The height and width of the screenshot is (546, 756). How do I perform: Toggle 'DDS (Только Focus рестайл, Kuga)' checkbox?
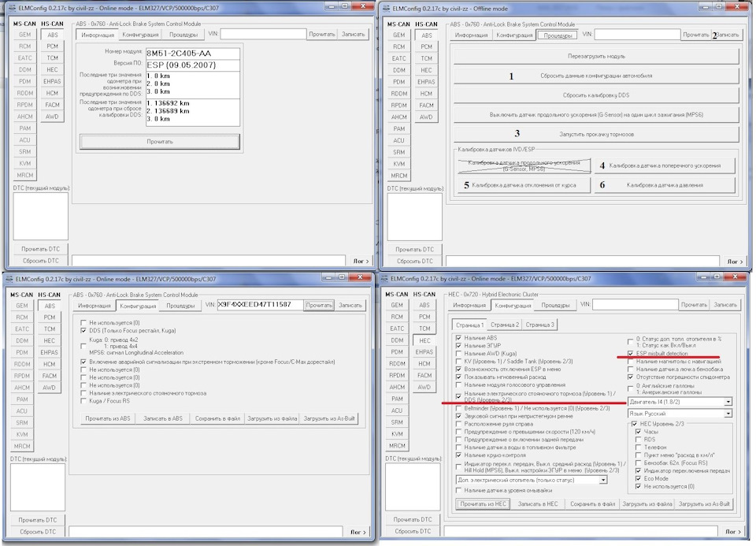pos(83,330)
